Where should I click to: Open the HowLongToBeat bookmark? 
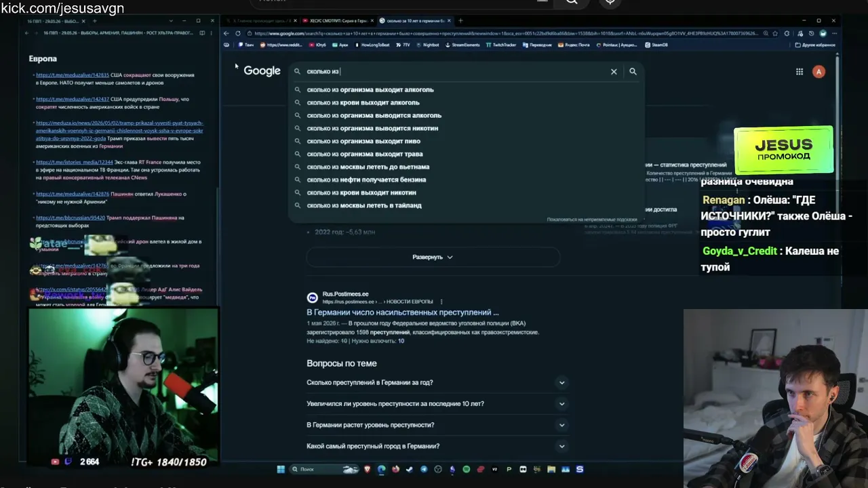coord(373,45)
